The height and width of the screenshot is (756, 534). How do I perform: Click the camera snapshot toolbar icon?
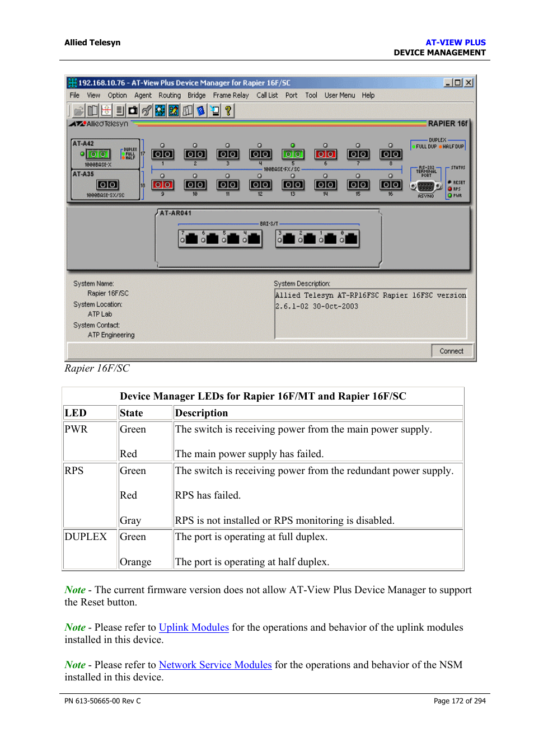[133, 111]
